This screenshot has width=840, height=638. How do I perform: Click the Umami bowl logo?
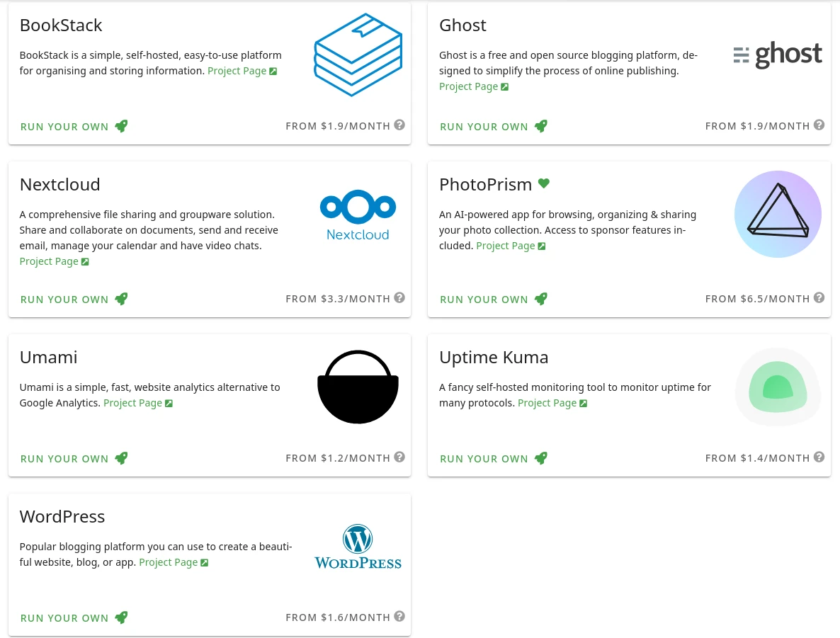coord(358,387)
